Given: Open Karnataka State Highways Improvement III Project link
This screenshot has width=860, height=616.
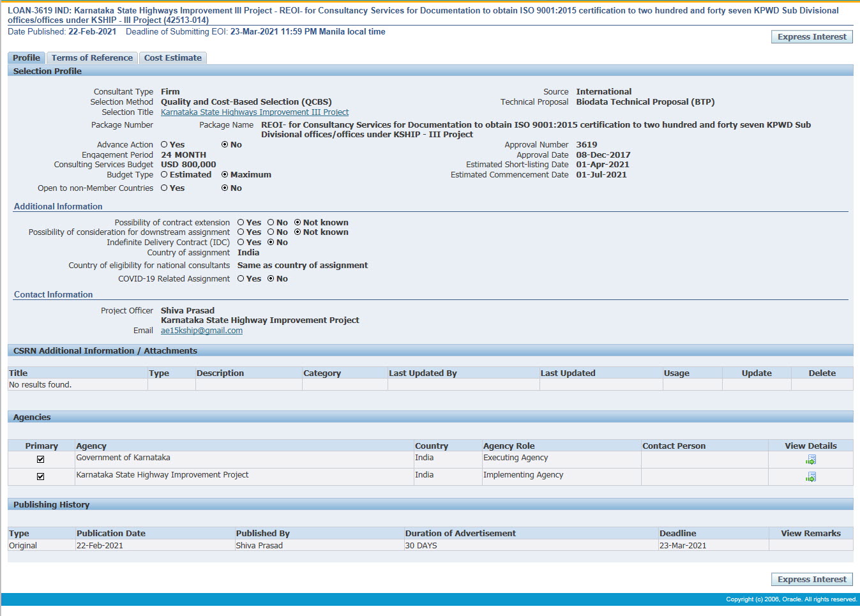Looking at the screenshot, I should click(x=255, y=112).
